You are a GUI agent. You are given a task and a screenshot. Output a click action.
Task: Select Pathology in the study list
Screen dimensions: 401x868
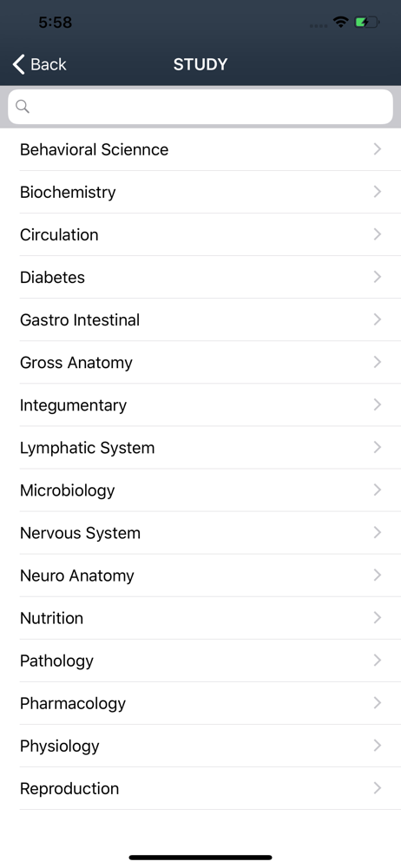200,661
